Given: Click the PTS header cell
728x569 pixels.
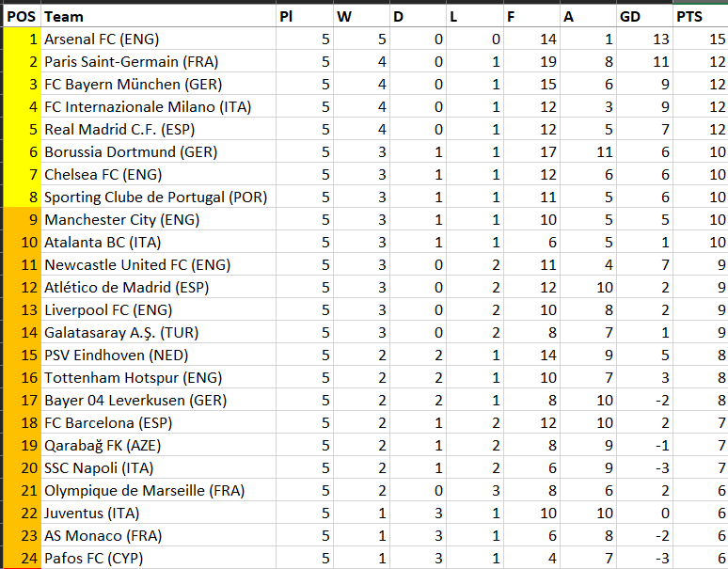Looking at the screenshot, I should coord(699,16).
